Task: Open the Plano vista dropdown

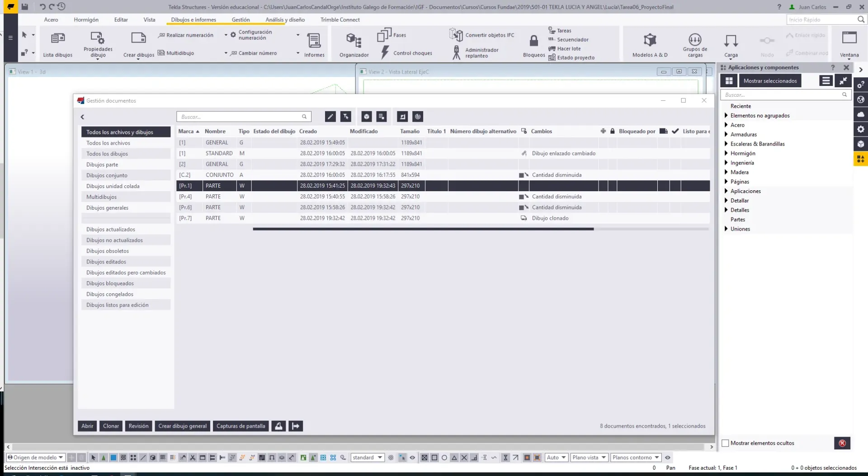Action: click(x=589, y=457)
